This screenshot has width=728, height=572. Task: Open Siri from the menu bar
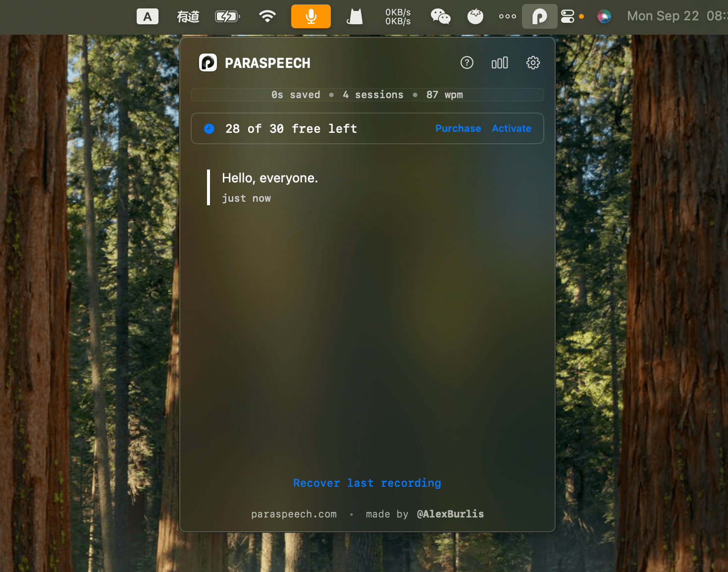[604, 16]
